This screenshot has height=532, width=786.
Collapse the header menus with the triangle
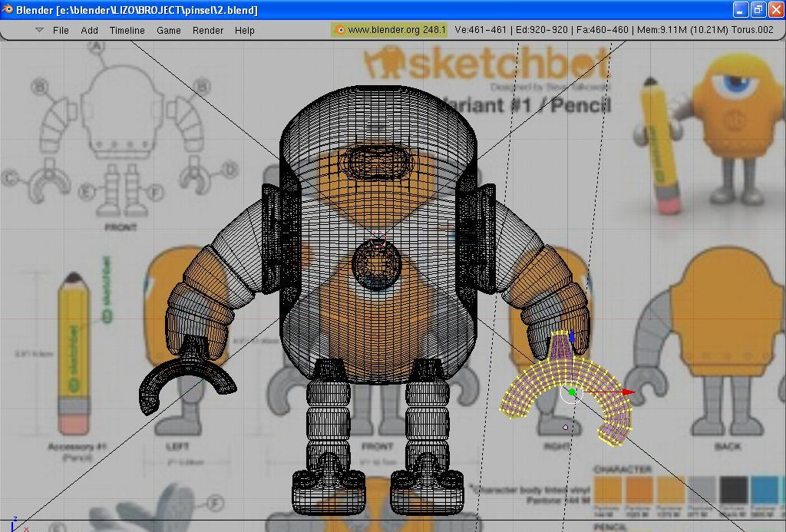click(x=40, y=30)
